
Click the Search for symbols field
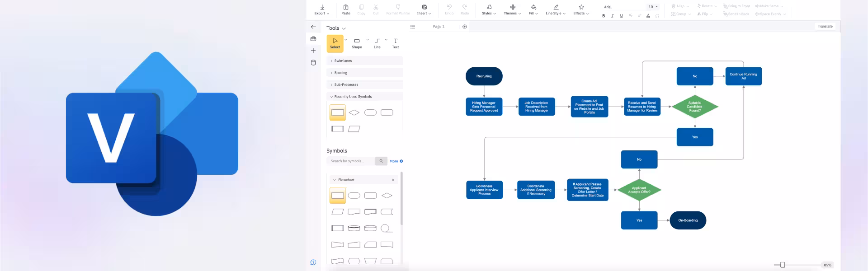(x=351, y=161)
